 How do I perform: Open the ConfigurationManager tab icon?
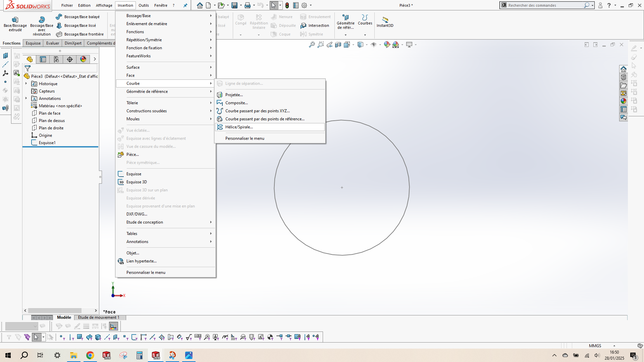pyautogui.click(x=56, y=59)
